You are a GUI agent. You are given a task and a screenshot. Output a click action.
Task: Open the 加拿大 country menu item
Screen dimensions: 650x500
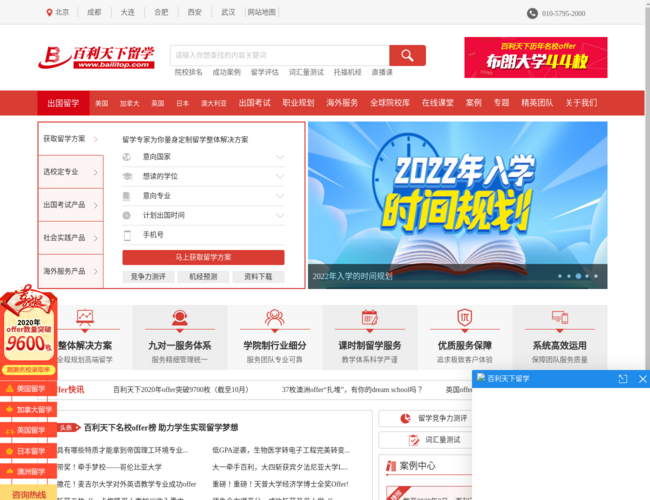click(129, 103)
